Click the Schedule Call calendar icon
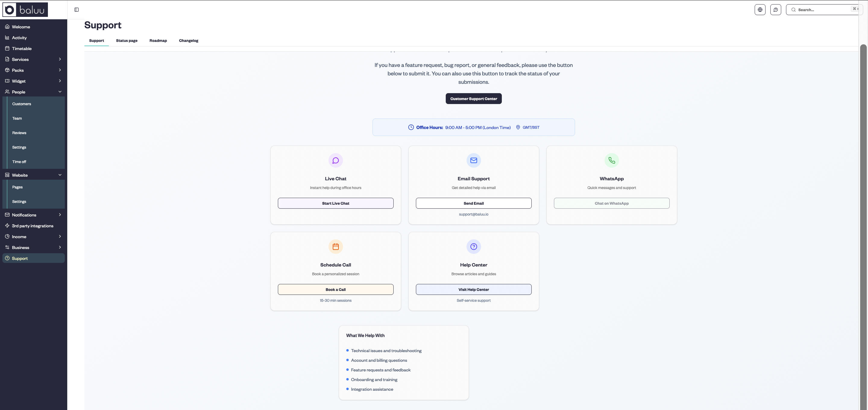The image size is (868, 410). pyautogui.click(x=335, y=247)
